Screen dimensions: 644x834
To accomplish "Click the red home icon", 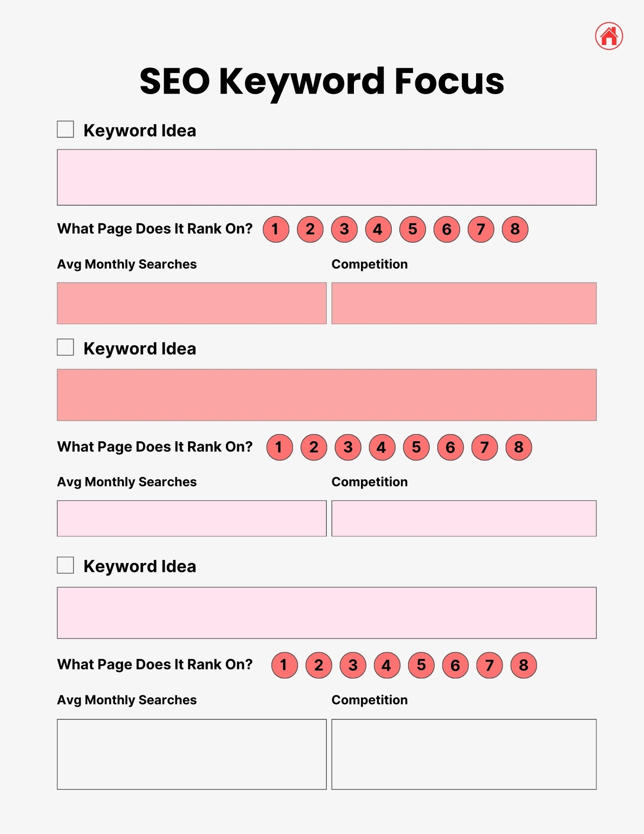I will (x=609, y=36).
